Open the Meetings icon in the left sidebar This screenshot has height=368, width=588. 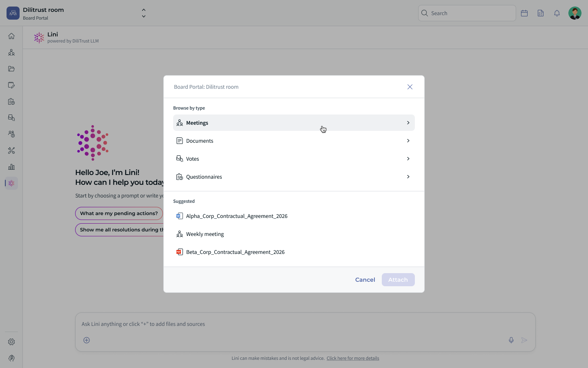(x=11, y=52)
